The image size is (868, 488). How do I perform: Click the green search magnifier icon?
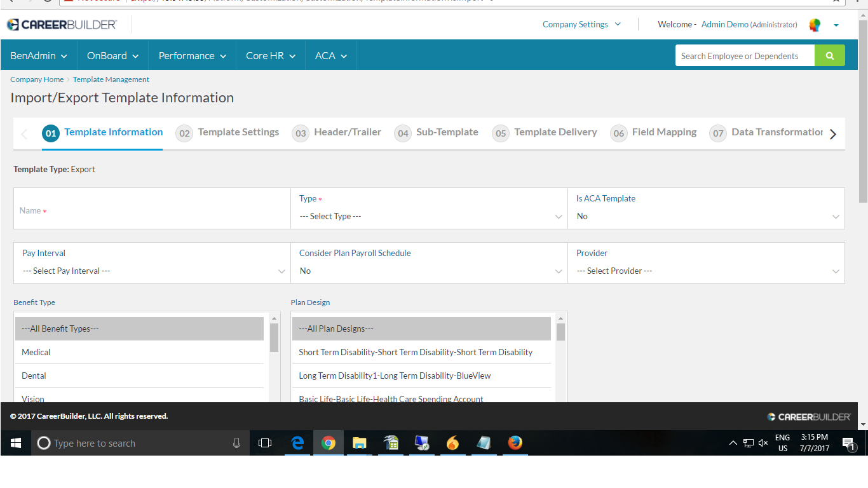(829, 55)
